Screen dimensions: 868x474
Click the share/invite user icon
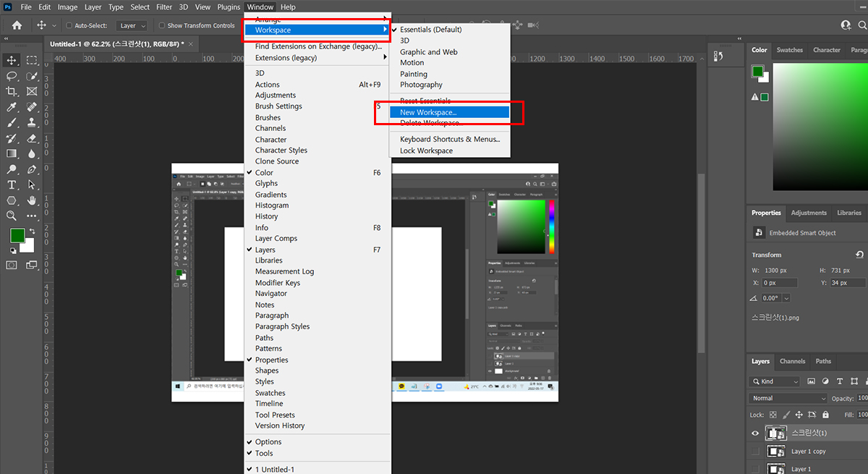(x=846, y=25)
